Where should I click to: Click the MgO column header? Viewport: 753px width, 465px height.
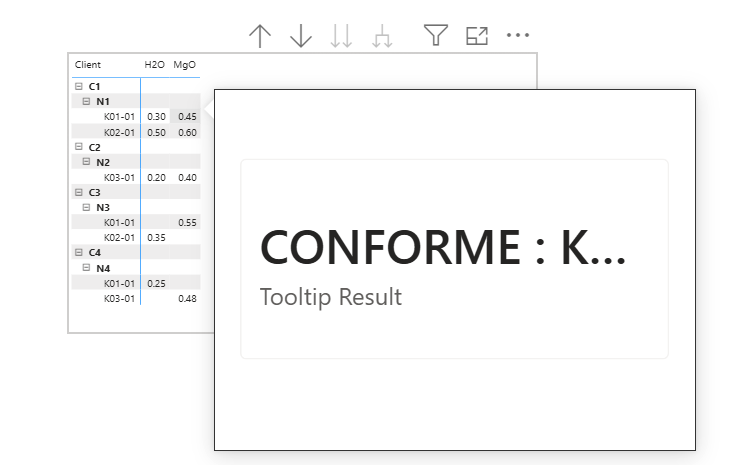tap(184, 65)
